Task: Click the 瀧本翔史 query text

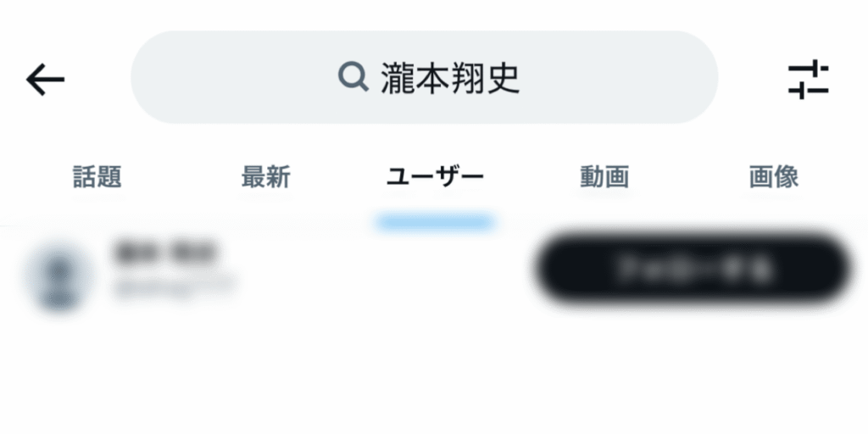Action: [450, 78]
